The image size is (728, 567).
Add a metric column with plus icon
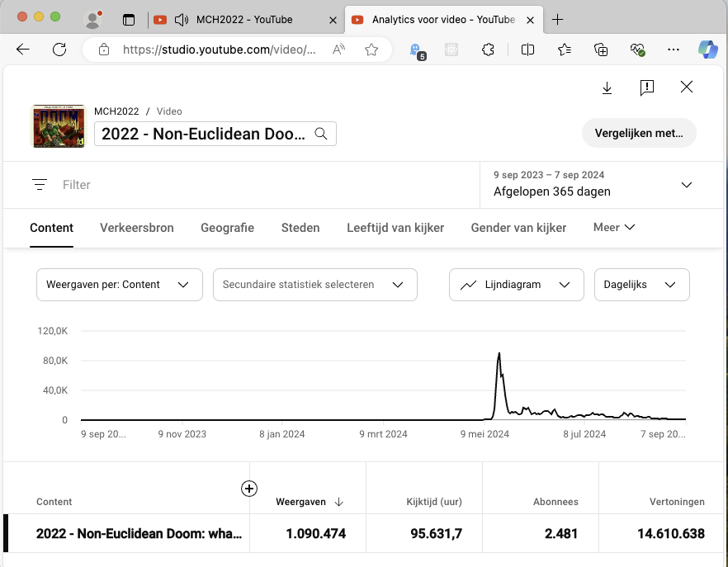click(249, 489)
